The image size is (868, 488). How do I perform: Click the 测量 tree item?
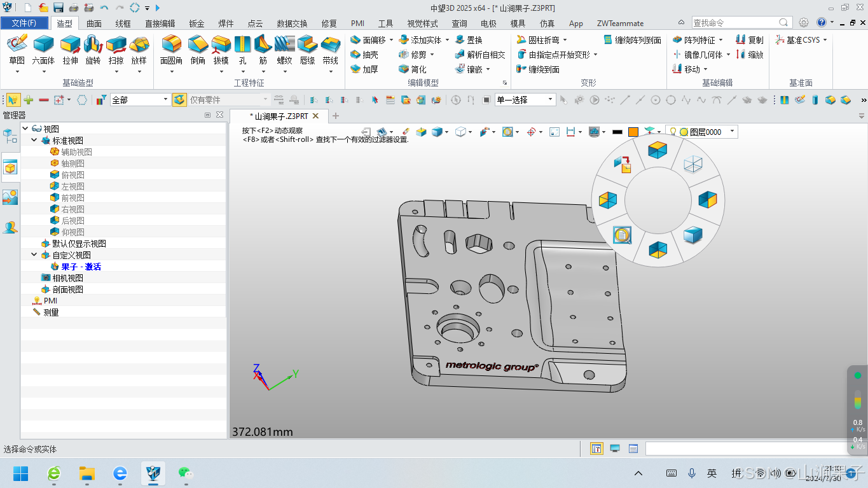click(x=51, y=312)
